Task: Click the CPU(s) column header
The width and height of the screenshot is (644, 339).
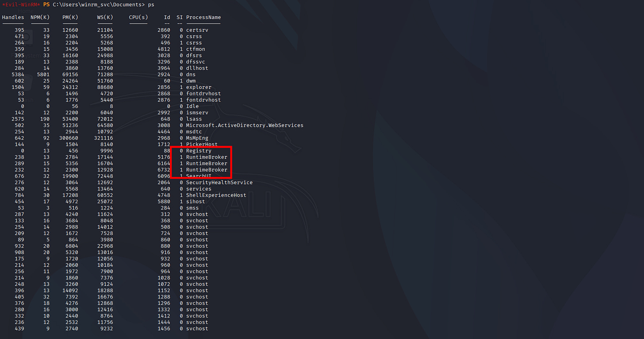Action: (x=138, y=17)
